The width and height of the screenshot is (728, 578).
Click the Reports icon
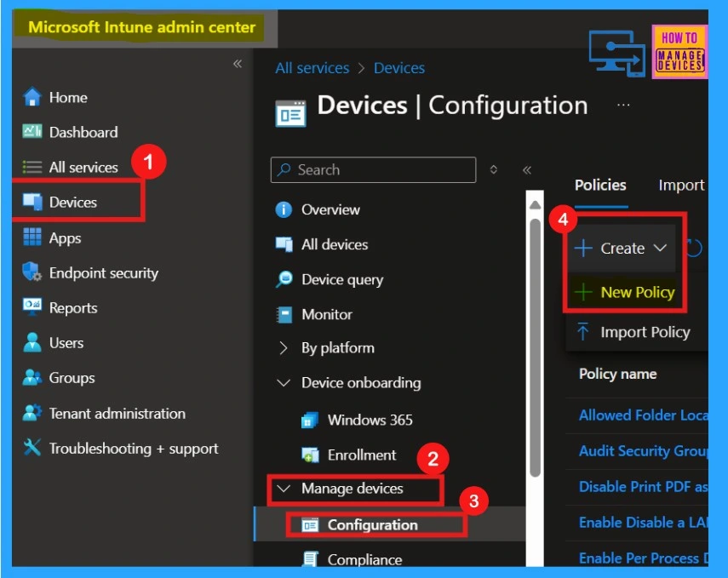pos(32,306)
